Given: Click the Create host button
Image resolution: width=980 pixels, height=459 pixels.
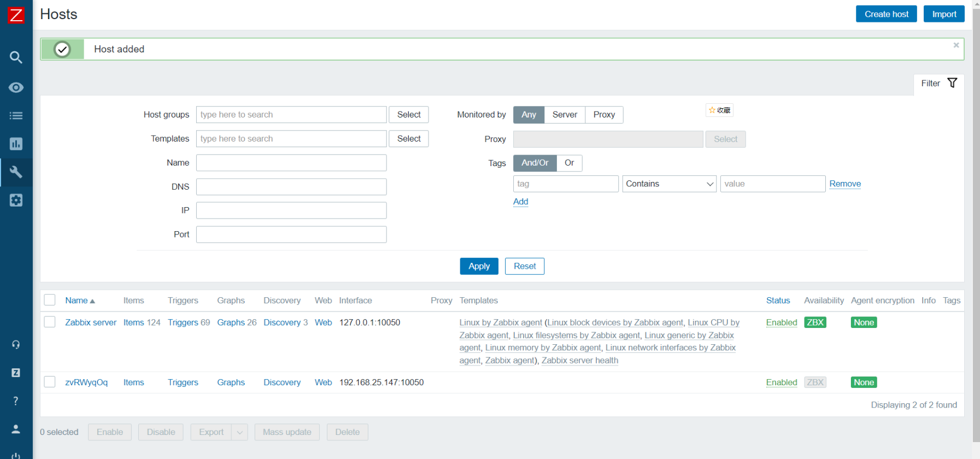Looking at the screenshot, I should 886,14.
